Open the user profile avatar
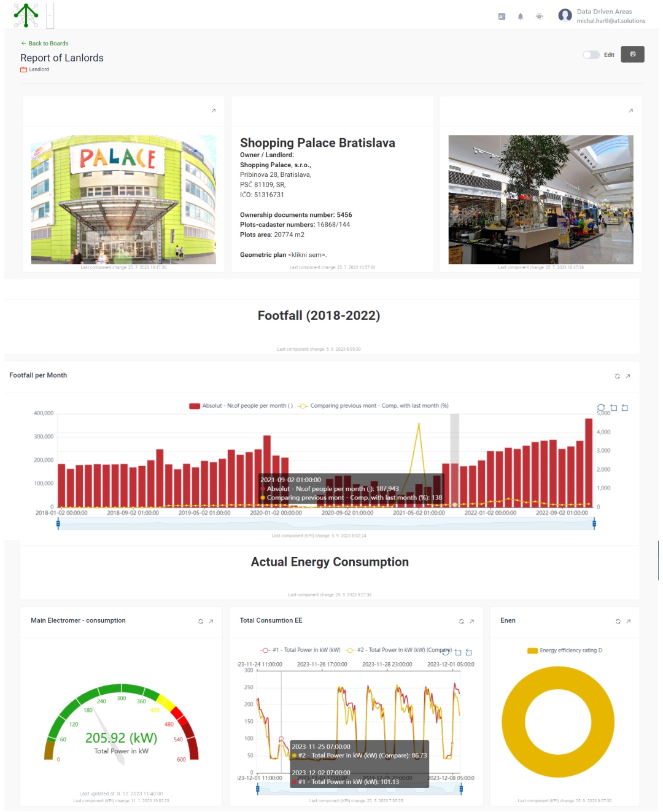Viewport: 663px width, 812px height. click(565, 15)
